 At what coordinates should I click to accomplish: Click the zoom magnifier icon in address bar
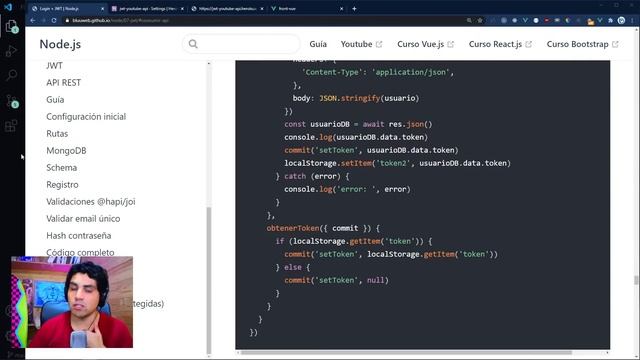tap(469, 20)
